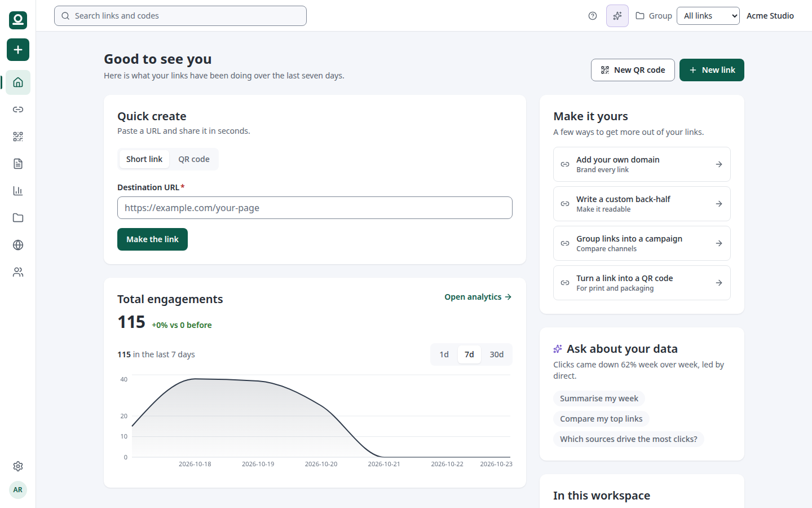Open the Domains globe icon in the sidebar

click(x=18, y=245)
